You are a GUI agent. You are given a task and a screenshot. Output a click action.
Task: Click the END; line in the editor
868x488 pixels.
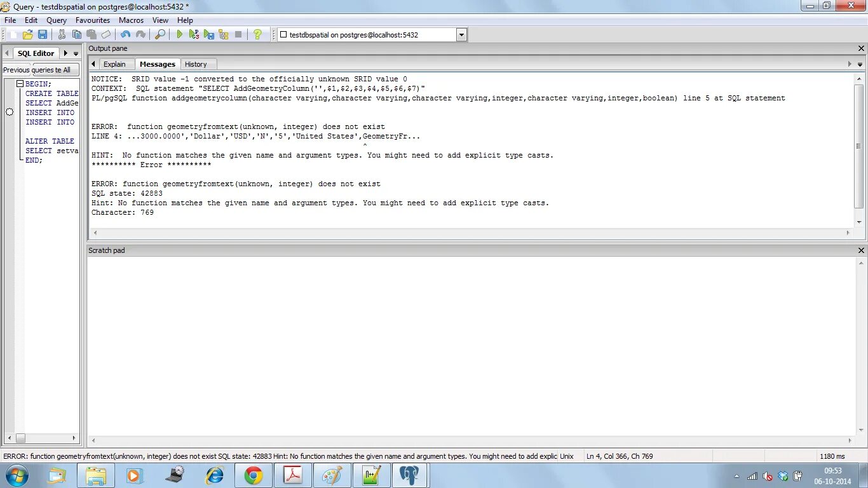coord(34,160)
